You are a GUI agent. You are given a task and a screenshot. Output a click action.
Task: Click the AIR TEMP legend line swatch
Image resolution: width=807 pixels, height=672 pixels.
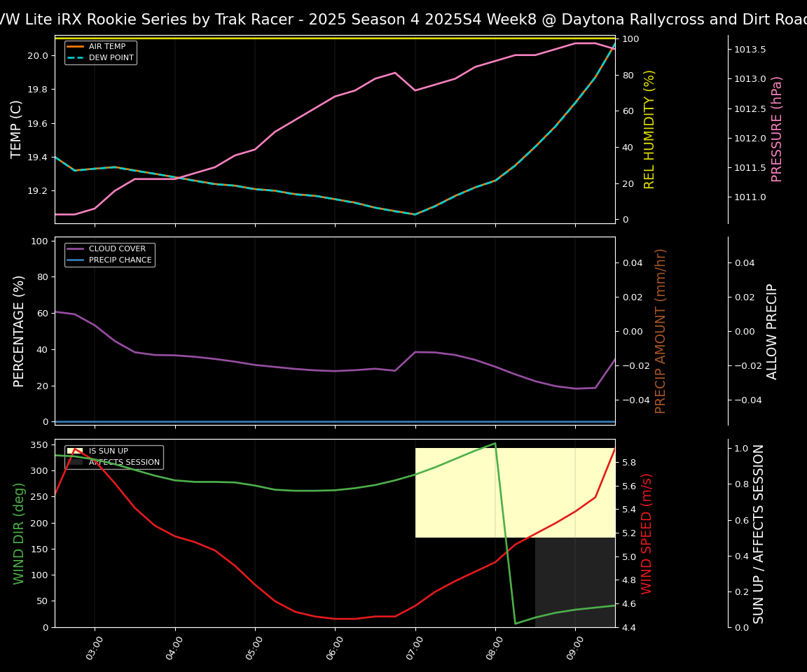click(x=76, y=47)
